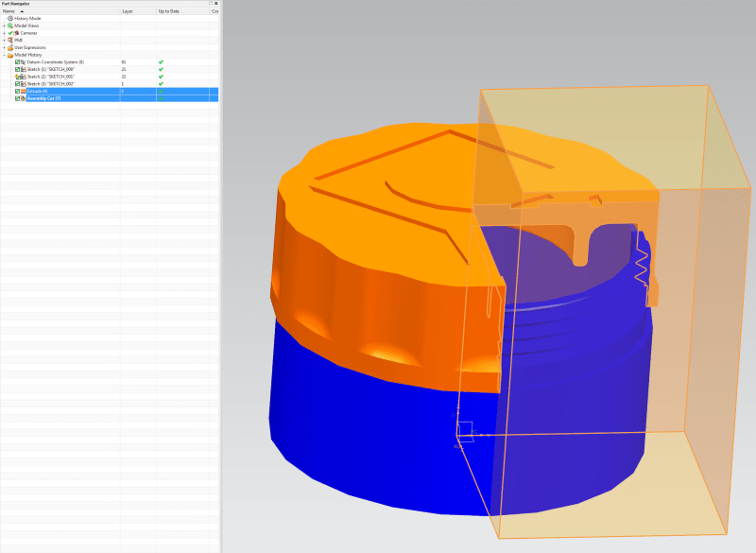
Task: Expand the PMI node
Action: [x=5, y=40]
